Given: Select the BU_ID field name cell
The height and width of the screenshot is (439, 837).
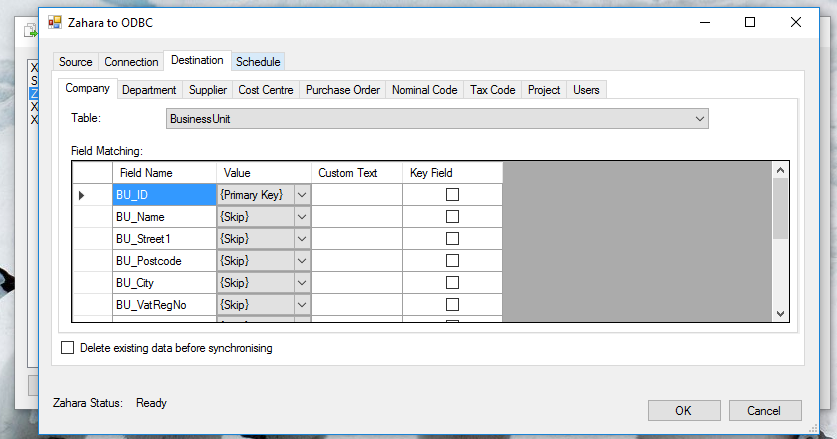Looking at the screenshot, I should [x=164, y=195].
